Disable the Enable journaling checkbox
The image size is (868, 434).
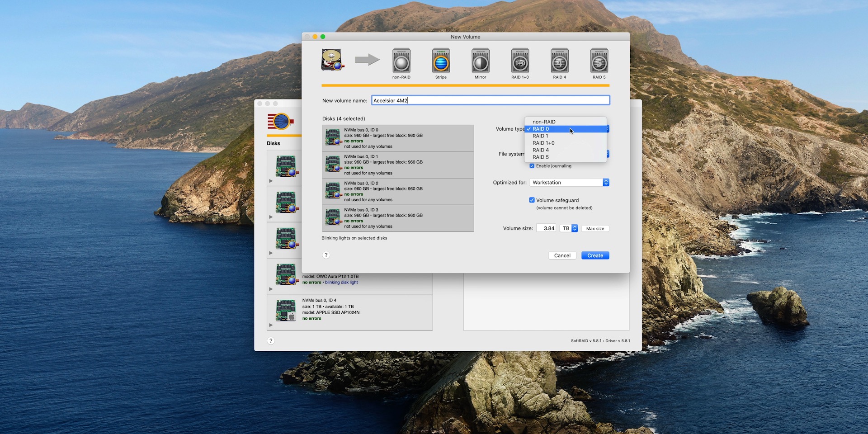pos(532,166)
